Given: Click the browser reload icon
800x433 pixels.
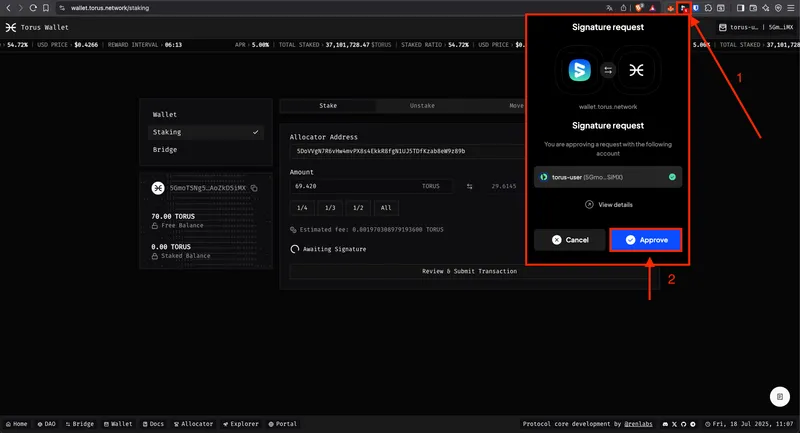Looking at the screenshot, I should pyautogui.click(x=33, y=8).
